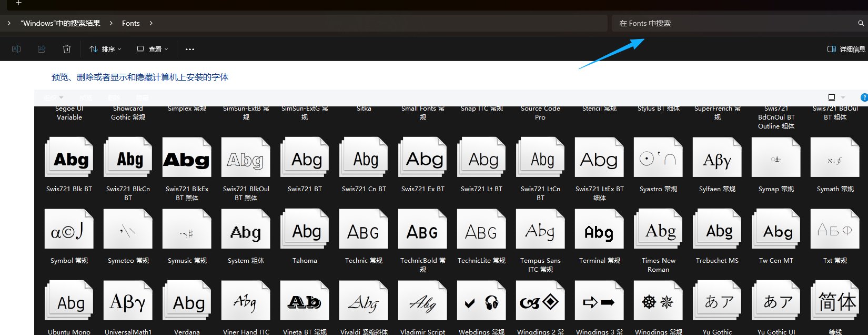Click the magnifier icon in search box
Screen dimensions: 868x335
pyautogui.click(x=861, y=23)
